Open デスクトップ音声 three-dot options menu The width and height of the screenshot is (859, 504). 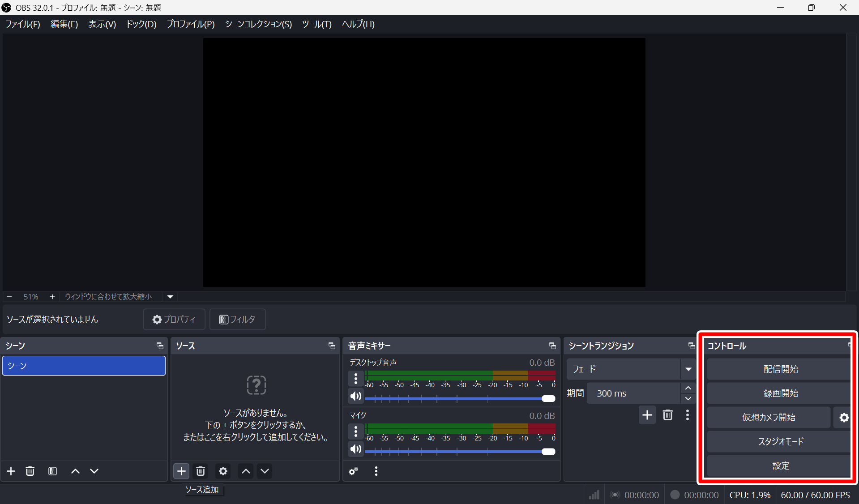point(356,379)
